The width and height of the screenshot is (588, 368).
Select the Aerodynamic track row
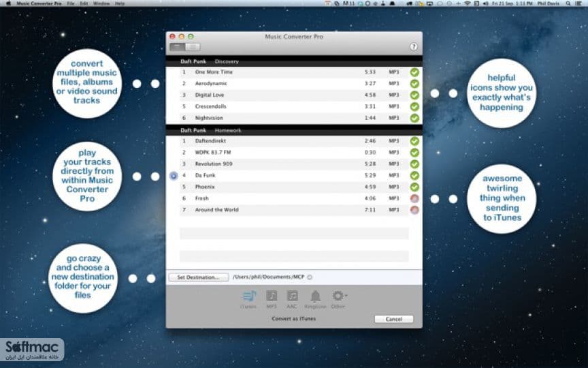294,83
